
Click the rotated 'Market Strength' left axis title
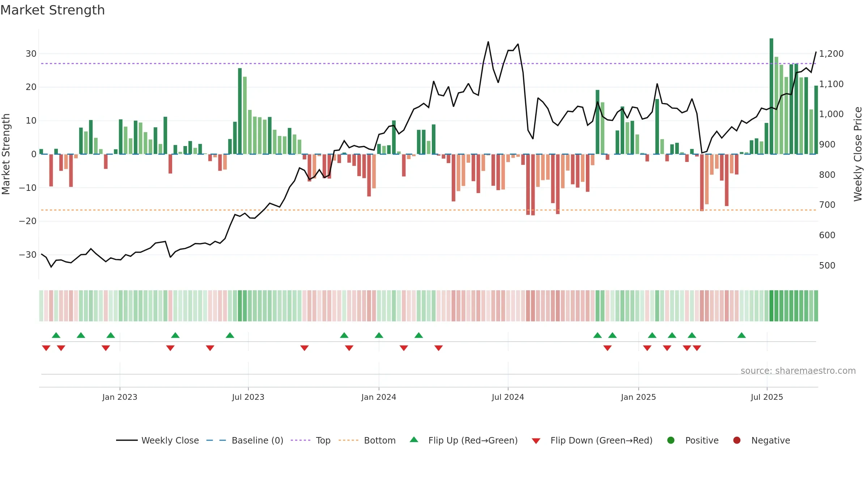6,154
